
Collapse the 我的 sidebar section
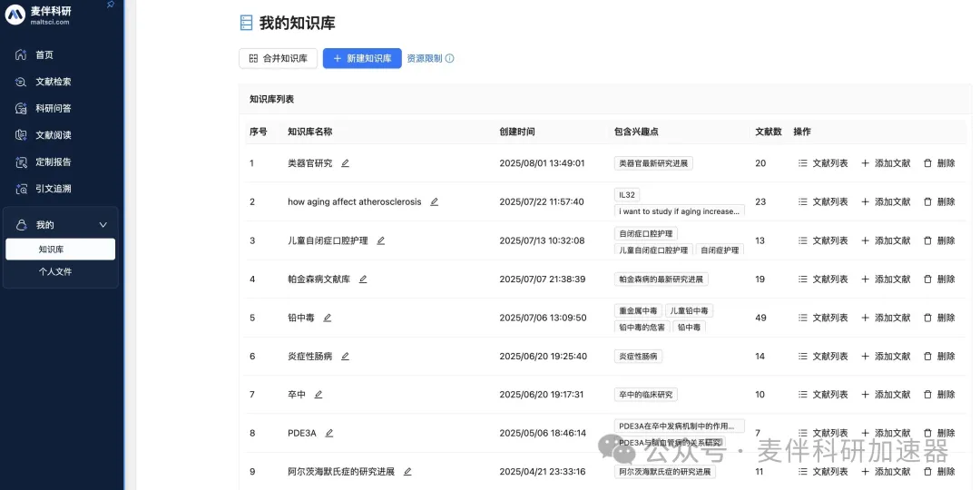click(103, 225)
